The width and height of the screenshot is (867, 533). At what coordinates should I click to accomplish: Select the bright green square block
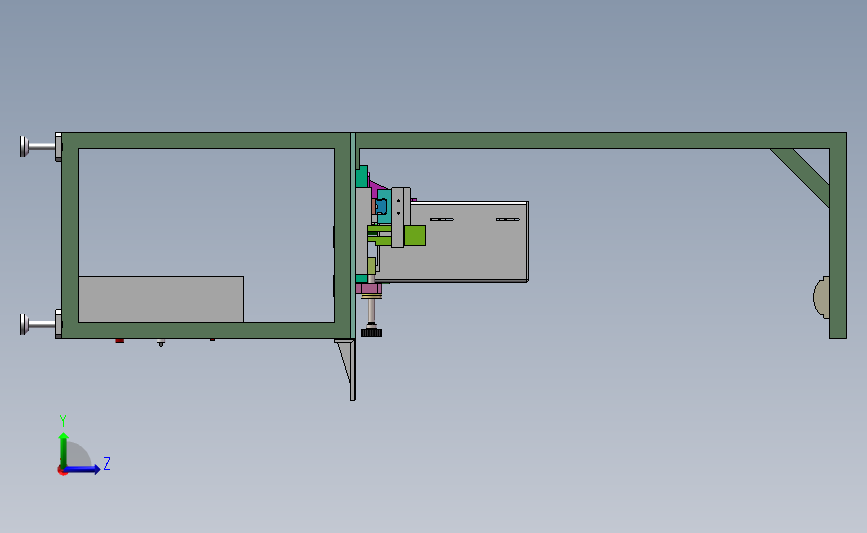(415, 235)
